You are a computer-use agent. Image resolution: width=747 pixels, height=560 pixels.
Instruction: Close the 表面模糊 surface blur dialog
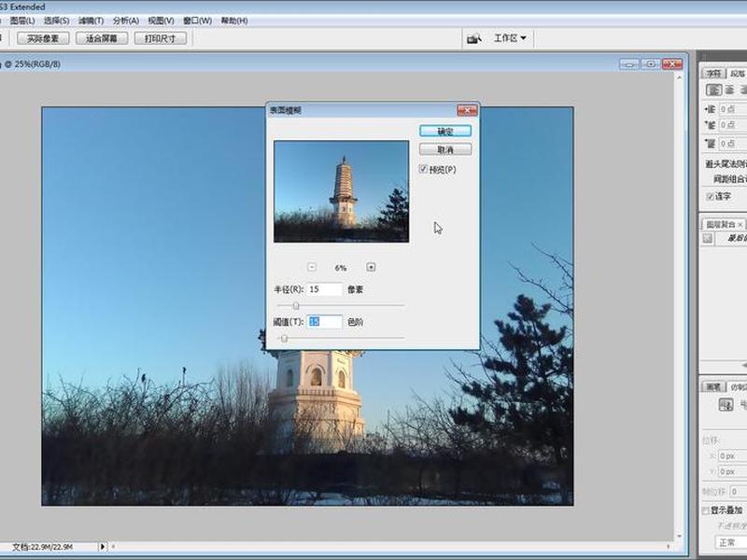[467, 110]
